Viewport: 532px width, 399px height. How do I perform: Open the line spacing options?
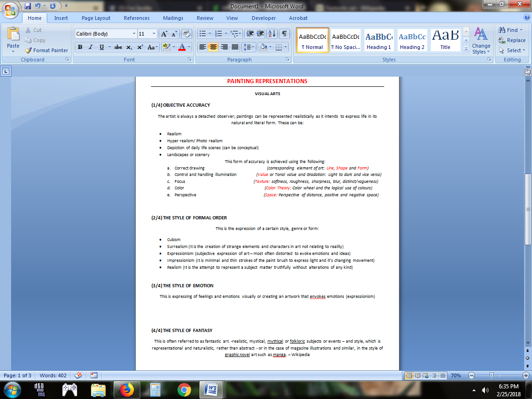pyautogui.click(x=249, y=47)
